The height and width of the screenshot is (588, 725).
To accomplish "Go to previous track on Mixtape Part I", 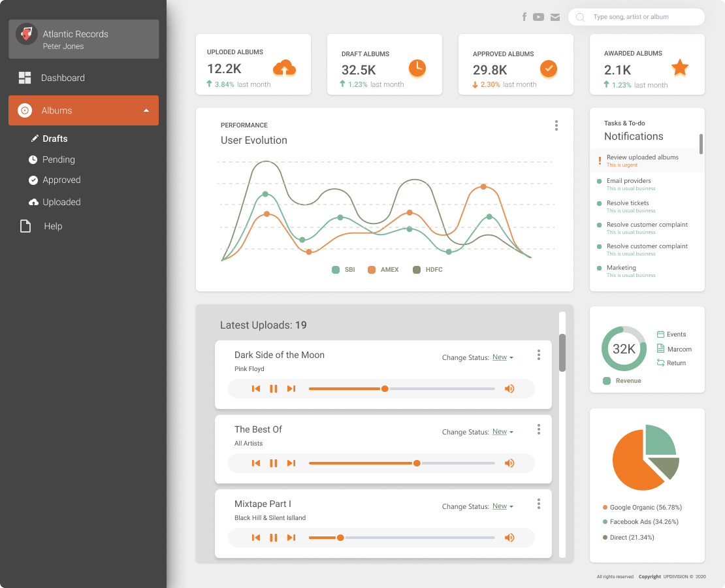I will click(x=255, y=538).
